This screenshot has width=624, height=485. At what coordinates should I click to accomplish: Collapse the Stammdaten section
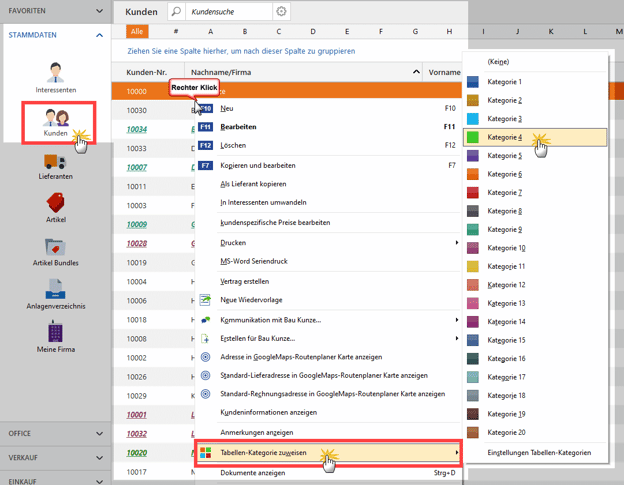[99, 35]
